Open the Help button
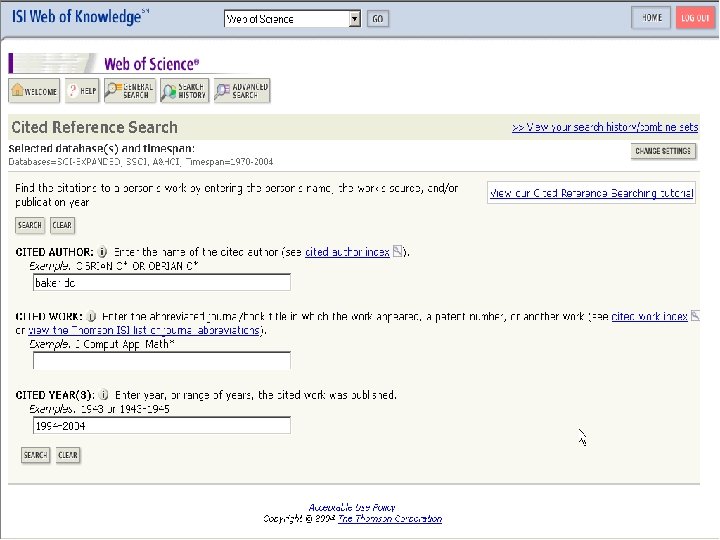The height and width of the screenshot is (540, 720). tap(82, 90)
